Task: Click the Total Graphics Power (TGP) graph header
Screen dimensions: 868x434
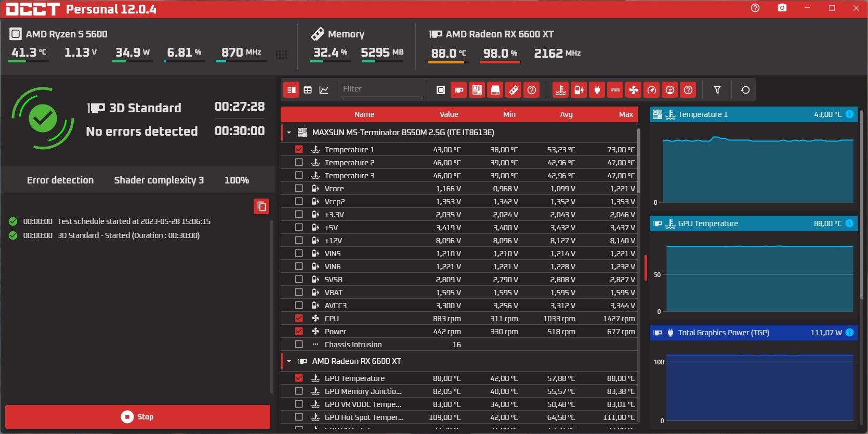Action: (x=753, y=333)
